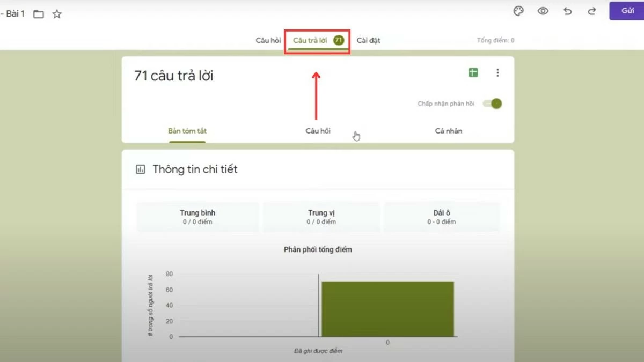Open the theme customization palette icon
The height and width of the screenshot is (362, 644).
click(517, 11)
